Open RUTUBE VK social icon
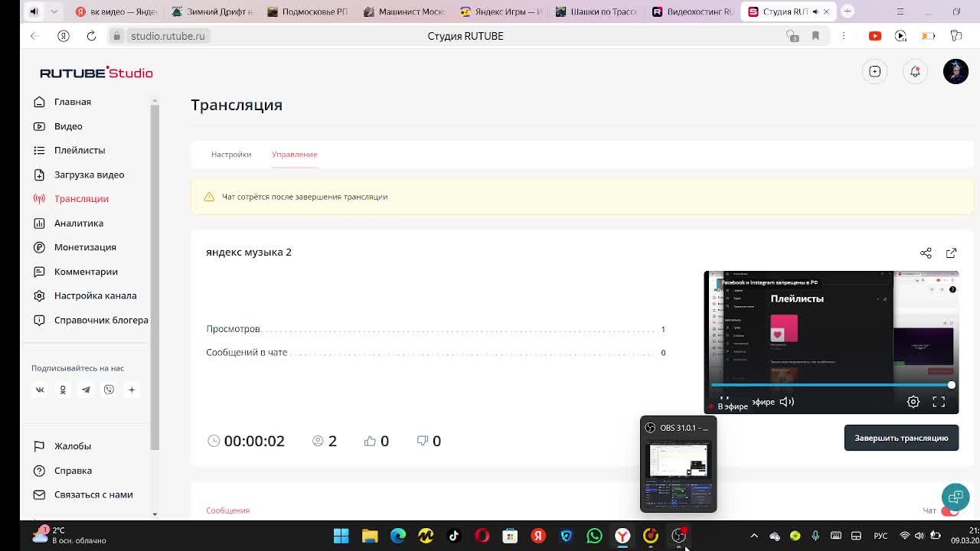Screen dimensions: 980x551 (40, 390)
